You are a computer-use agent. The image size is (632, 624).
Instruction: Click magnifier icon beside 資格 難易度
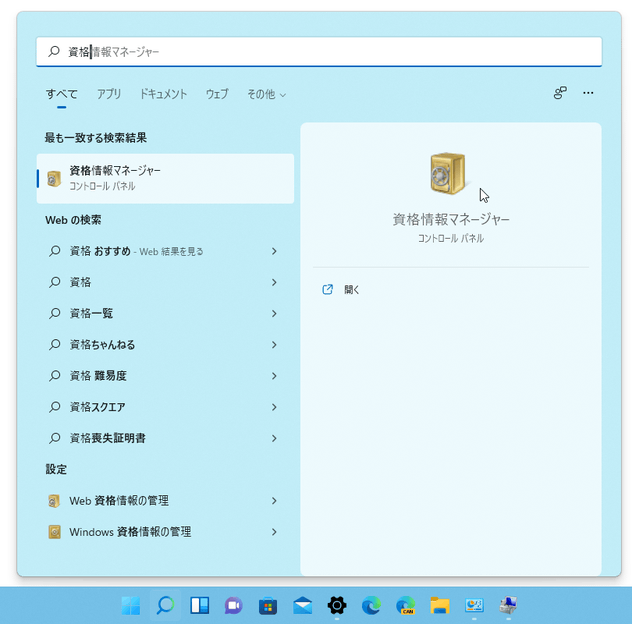point(54,376)
